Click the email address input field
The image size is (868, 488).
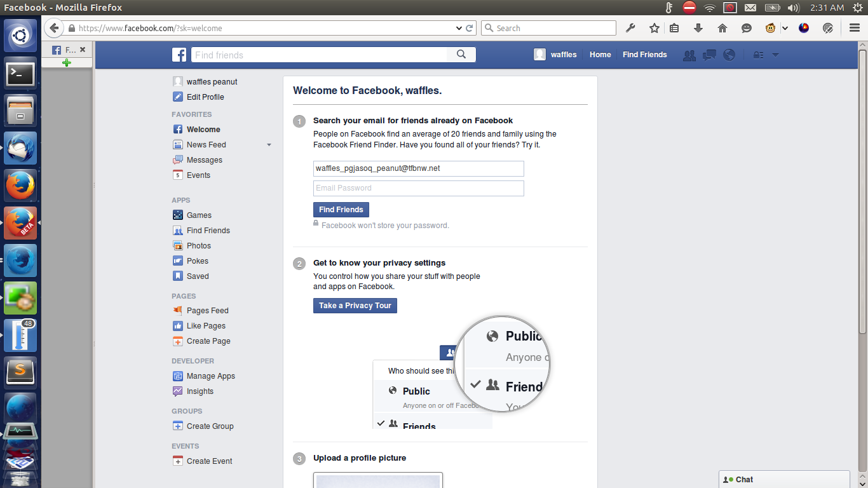point(419,168)
